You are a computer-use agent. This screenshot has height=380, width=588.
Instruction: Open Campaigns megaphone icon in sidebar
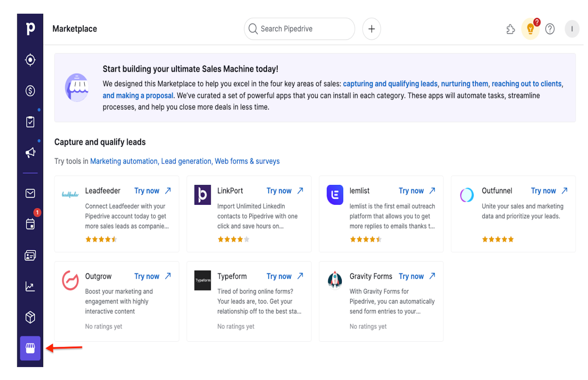point(30,152)
